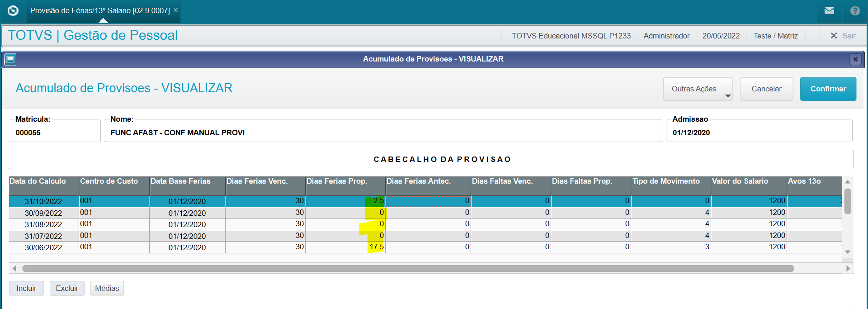Click the Excluir button
The height and width of the screenshot is (309, 868).
tap(67, 288)
